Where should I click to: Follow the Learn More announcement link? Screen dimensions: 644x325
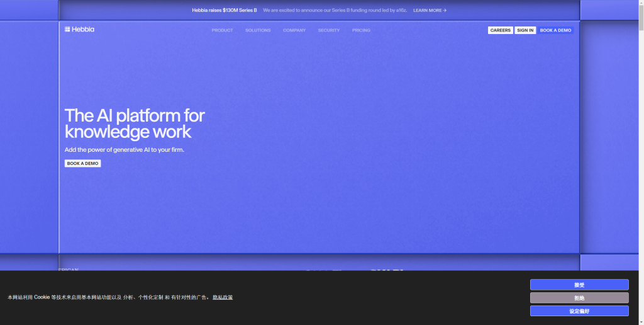coord(430,10)
